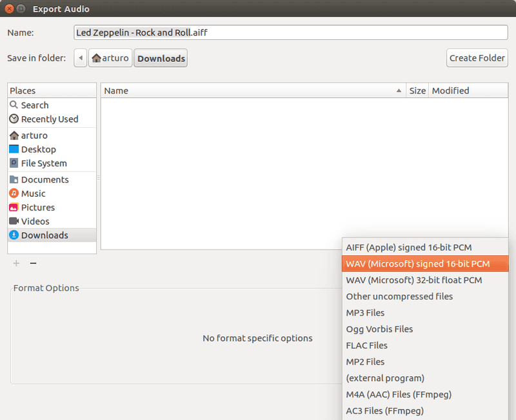The image size is (516, 420).
Task: Click the Desktop icon in the sidebar
Action: coord(14,150)
